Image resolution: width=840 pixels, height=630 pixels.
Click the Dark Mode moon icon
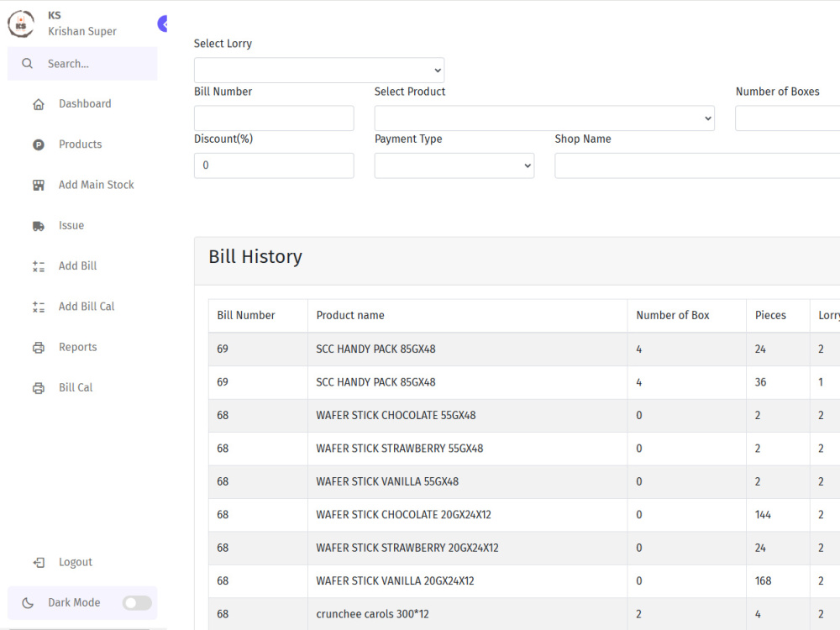click(28, 603)
